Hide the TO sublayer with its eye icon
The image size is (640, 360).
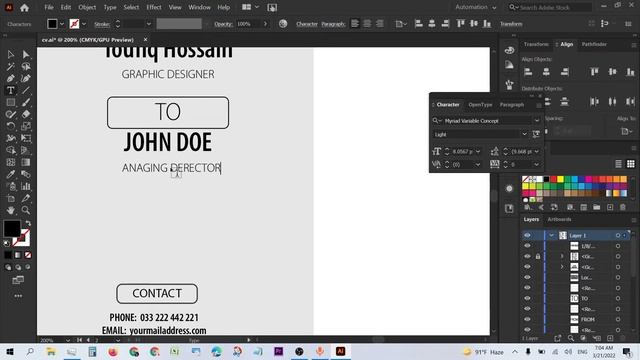[x=527, y=298]
